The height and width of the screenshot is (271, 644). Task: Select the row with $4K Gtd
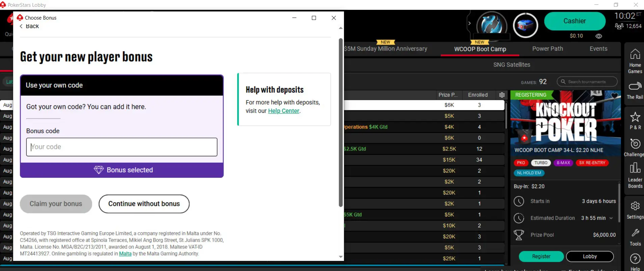[x=424, y=127]
